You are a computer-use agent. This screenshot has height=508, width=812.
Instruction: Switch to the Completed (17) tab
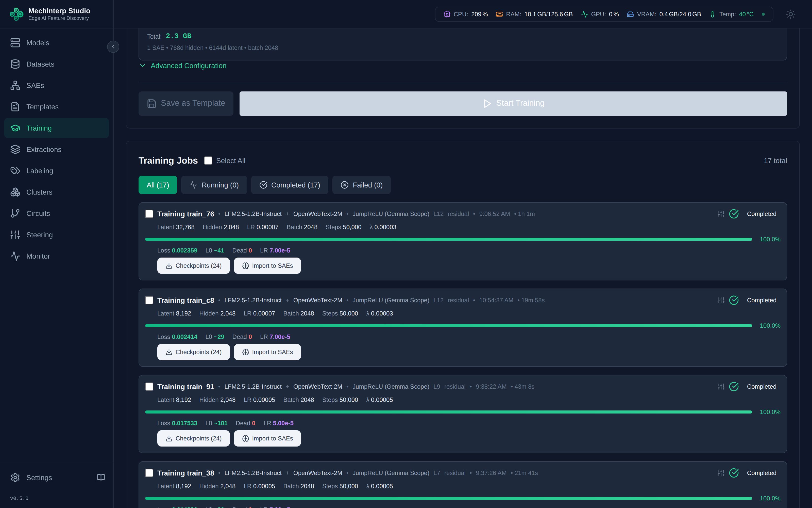point(290,185)
